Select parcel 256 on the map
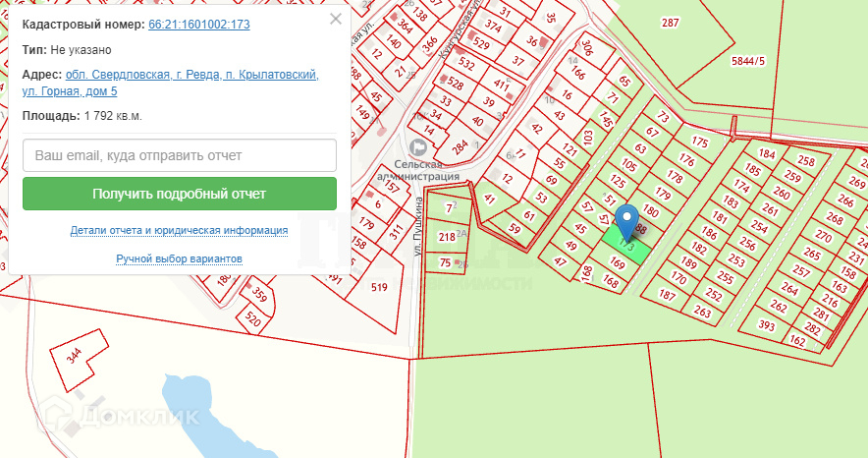This screenshot has height=458, width=868. point(747,244)
